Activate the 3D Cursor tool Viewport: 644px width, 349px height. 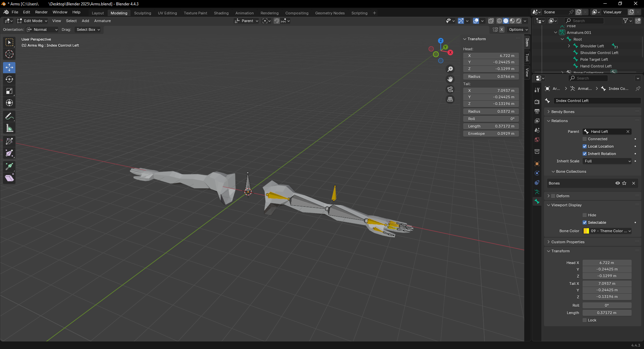pos(9,54)
